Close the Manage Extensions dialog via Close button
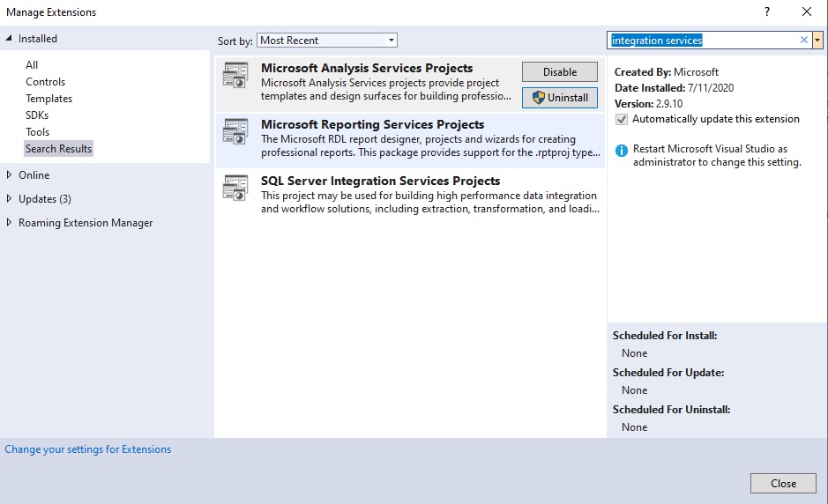This screenshot has width=828, height=504. pos(783,484)
